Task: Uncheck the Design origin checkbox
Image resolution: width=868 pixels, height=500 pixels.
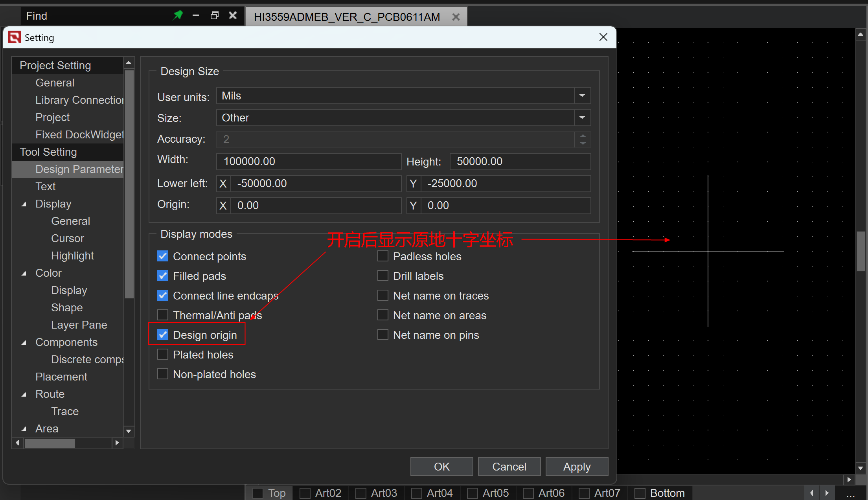Action: [163, 335]
